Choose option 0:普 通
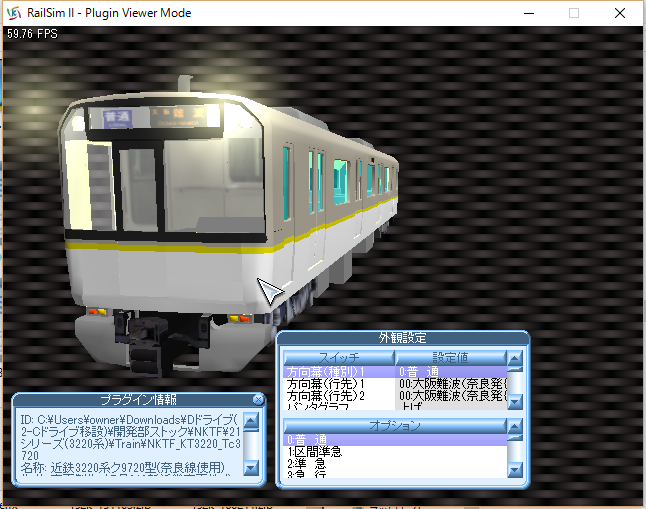Image resolution: width=646 pixels, height=509 pixels. [395, 440]
